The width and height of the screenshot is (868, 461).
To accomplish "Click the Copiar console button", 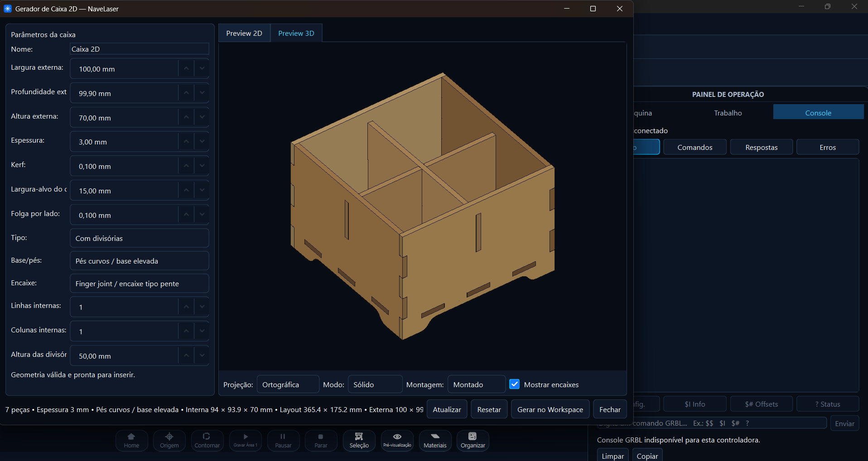I will tap(647, 456).
